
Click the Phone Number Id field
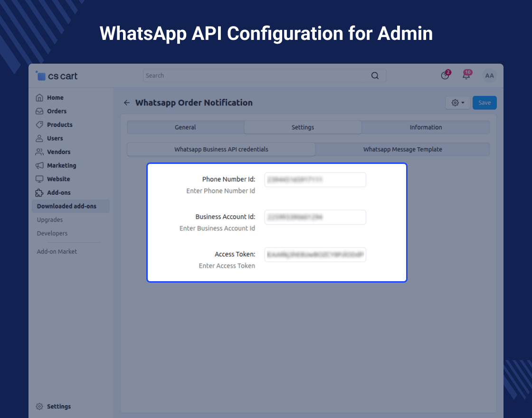[315, 180]
